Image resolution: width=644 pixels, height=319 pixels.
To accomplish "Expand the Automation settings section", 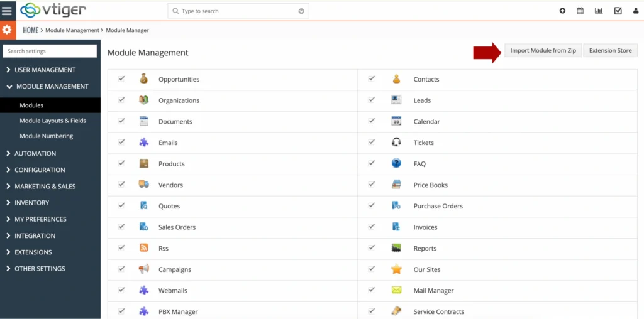I will click(x=35, y=153).
